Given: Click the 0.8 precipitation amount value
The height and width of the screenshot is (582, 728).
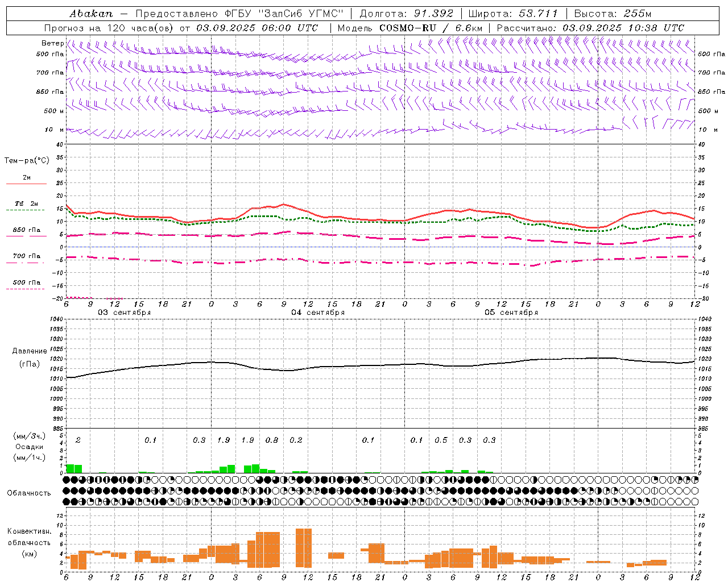Looking at the screenshot, I should pos(272,440).
